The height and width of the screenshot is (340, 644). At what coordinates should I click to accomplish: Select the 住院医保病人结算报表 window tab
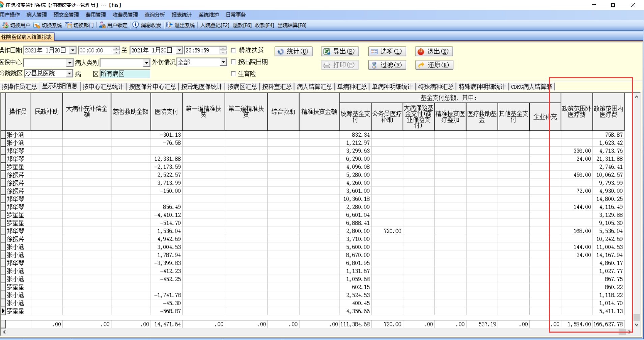[27, 37]
